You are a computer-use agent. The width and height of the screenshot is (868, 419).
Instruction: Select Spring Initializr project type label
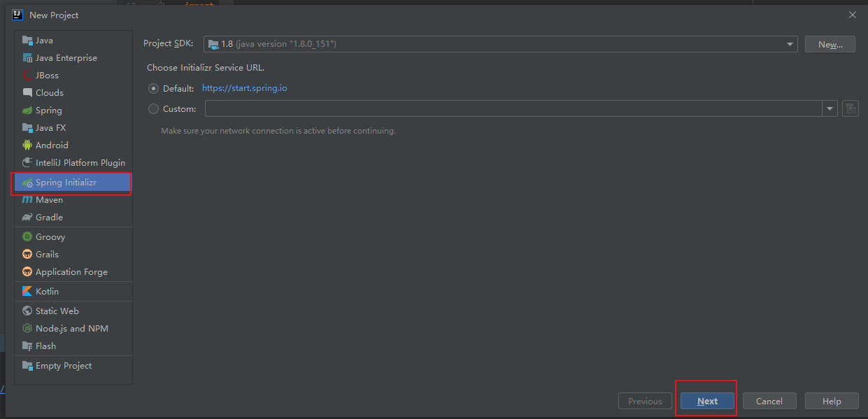tap(66, 183)
